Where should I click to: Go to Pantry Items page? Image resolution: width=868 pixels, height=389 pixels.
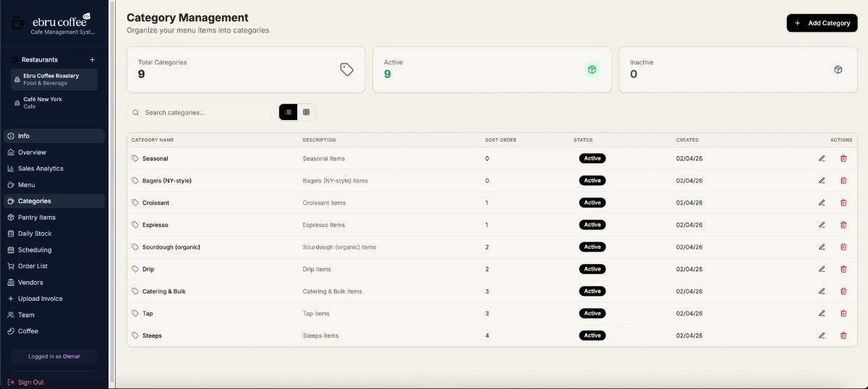coord(37,217)
